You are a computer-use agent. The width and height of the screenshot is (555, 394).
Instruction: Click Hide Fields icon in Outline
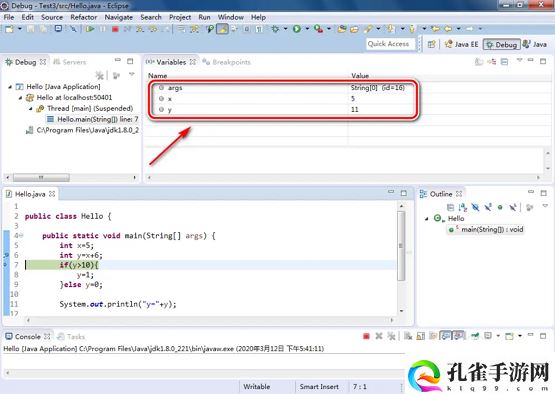point(475,207)
